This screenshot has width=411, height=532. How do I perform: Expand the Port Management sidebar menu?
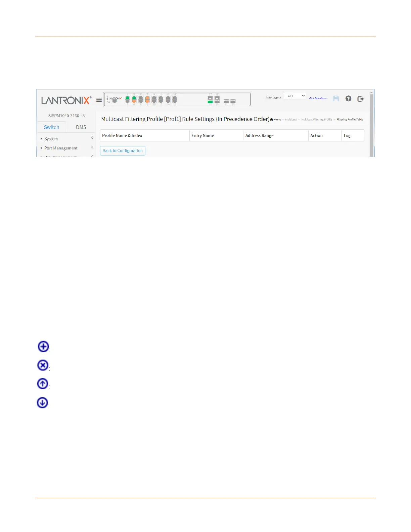pyautogui.click(x=61, y=148)
